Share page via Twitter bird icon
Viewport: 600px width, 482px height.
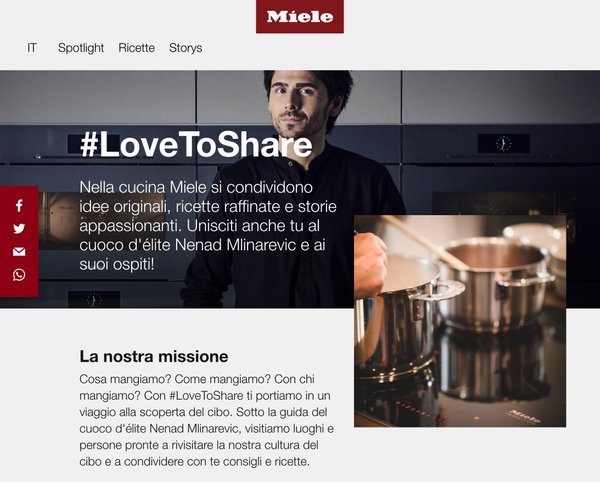click(19, 228)
